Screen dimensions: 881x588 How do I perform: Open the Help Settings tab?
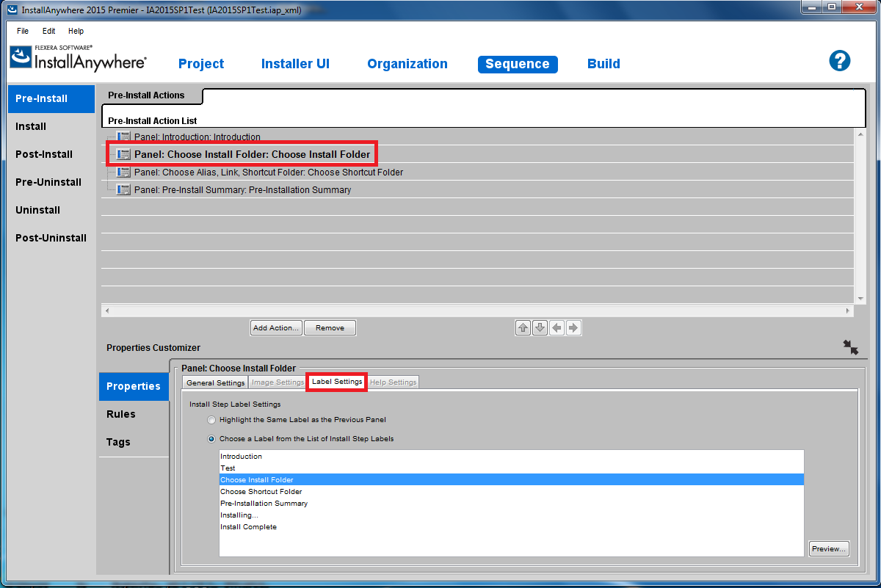click(394, 382)
